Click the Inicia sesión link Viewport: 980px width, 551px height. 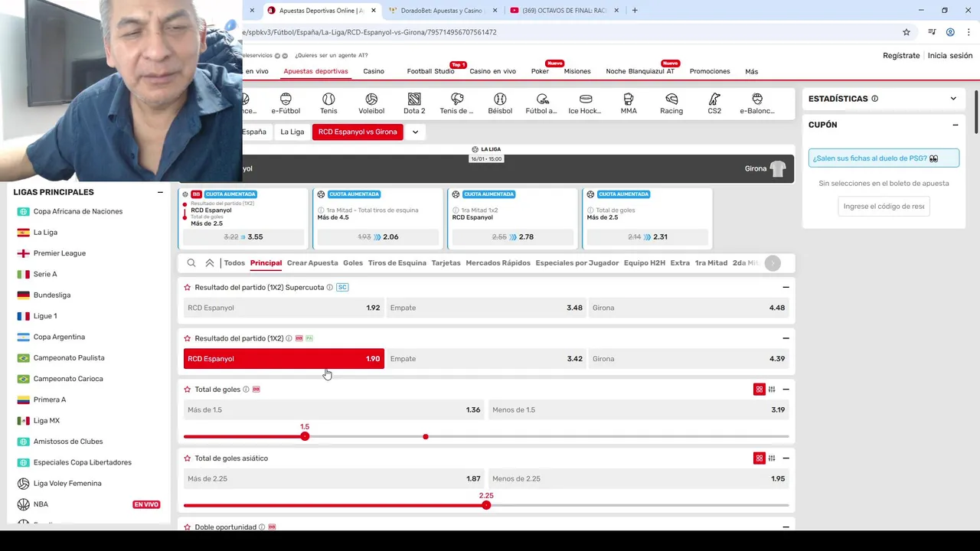coord(950,55)
